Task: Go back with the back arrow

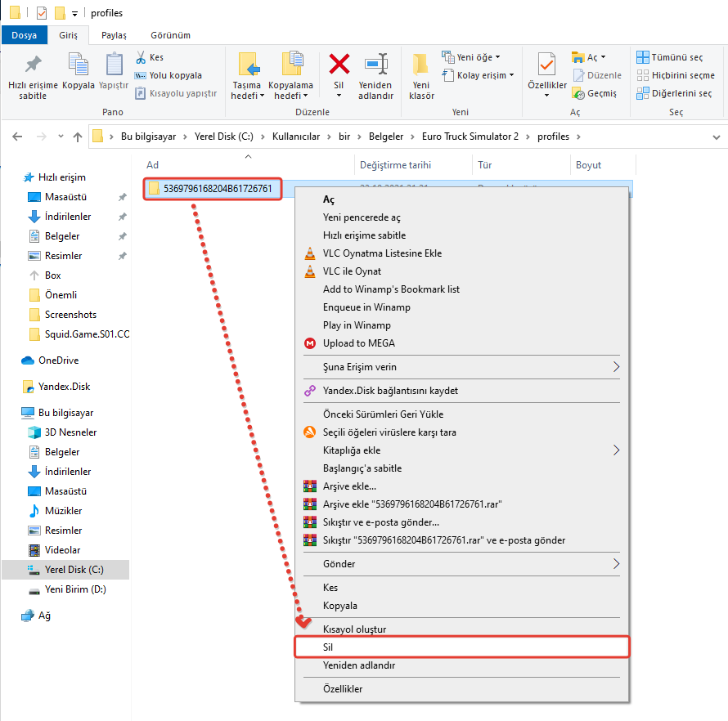Action: pos(18,137)
